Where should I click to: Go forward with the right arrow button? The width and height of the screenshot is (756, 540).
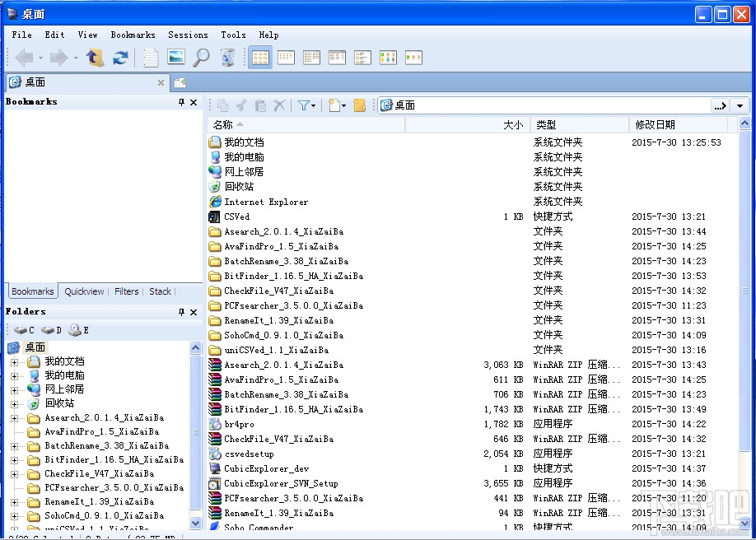click(58, 58)
